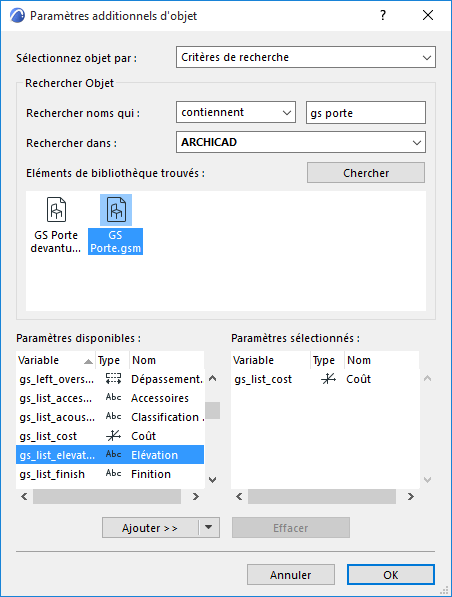This screenshot has height=597, width=452.
Task: Click the Nom column header in available parameters
Action: pos(167,360)
